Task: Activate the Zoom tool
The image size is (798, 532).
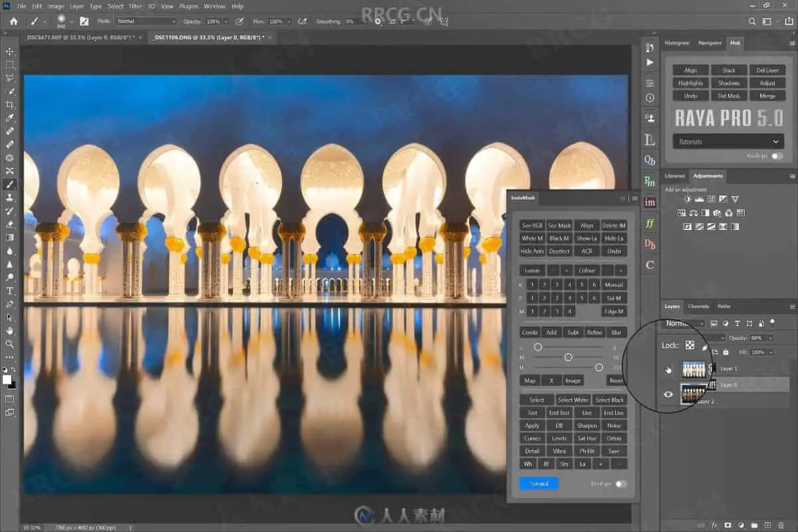Action: tap(10, 344)
